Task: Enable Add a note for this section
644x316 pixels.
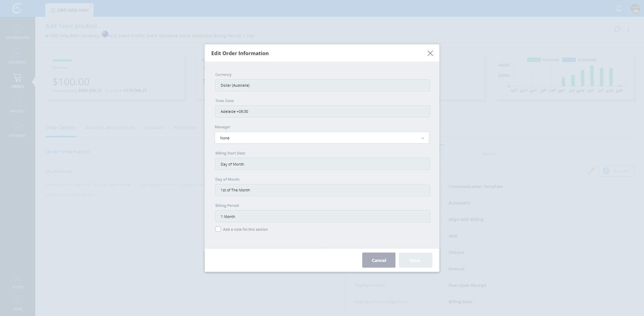Action: click(x=218, y=229)
